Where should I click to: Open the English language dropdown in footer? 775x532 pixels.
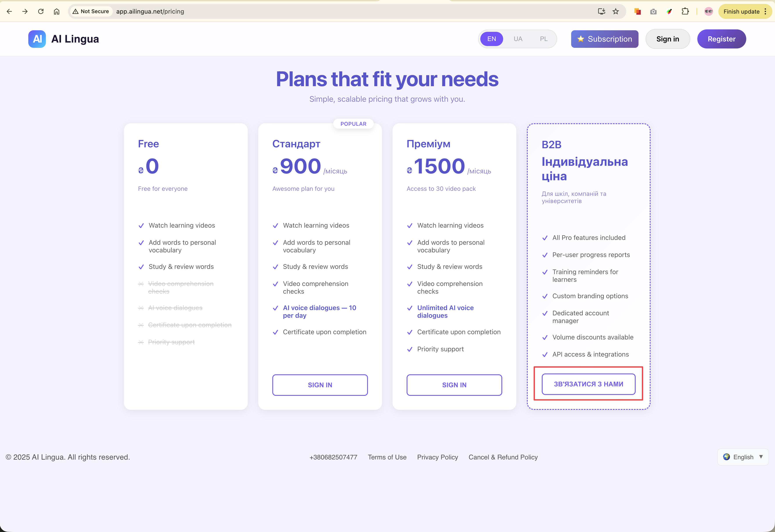(x=743, y=457)
